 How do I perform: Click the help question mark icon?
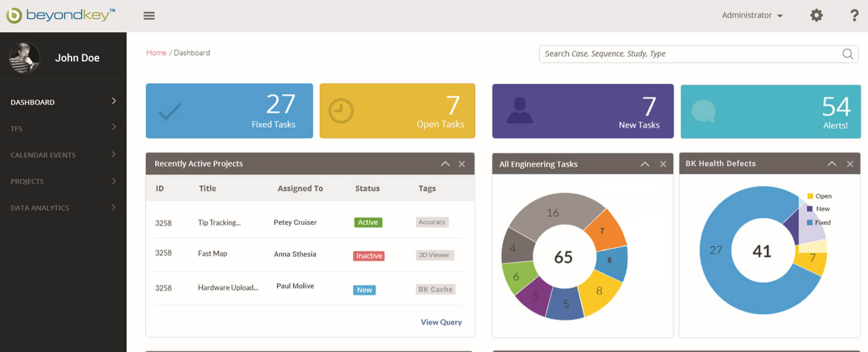854,15
